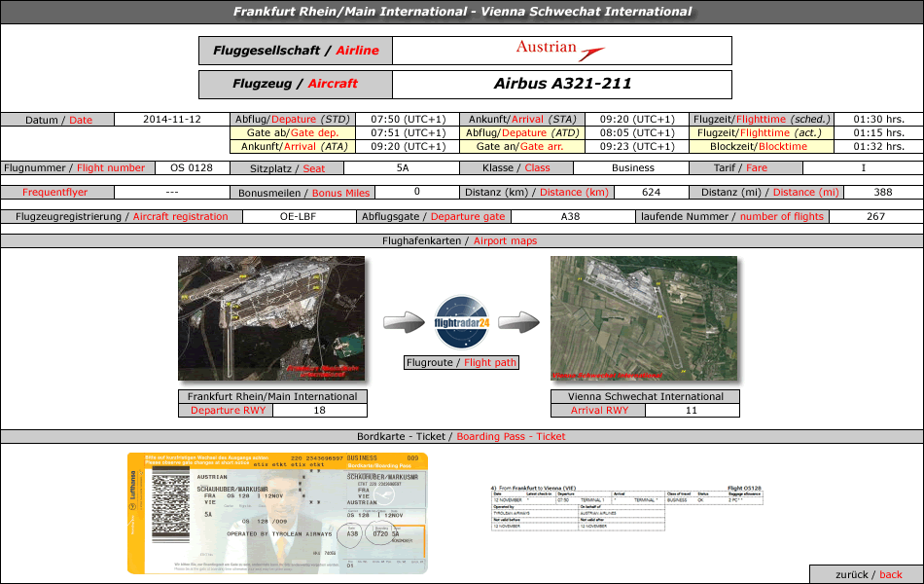Click the OS 0128 flight number cell

coord(191,167)
